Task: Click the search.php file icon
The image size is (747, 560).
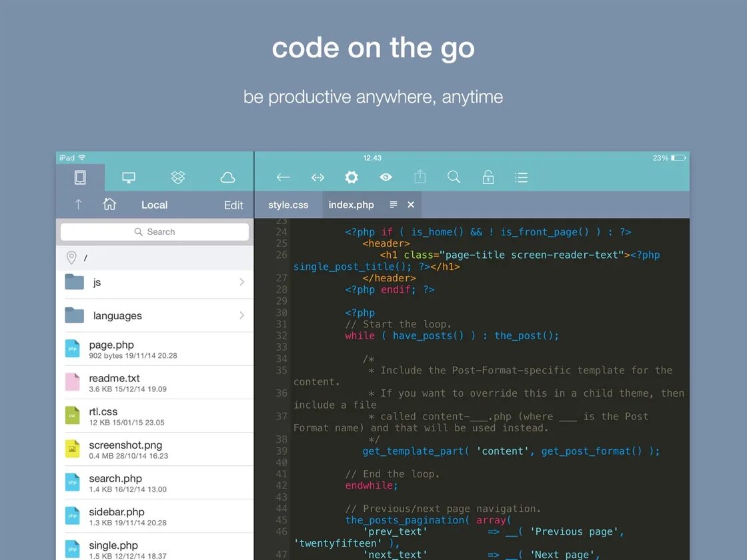Action: coord(73,482)
